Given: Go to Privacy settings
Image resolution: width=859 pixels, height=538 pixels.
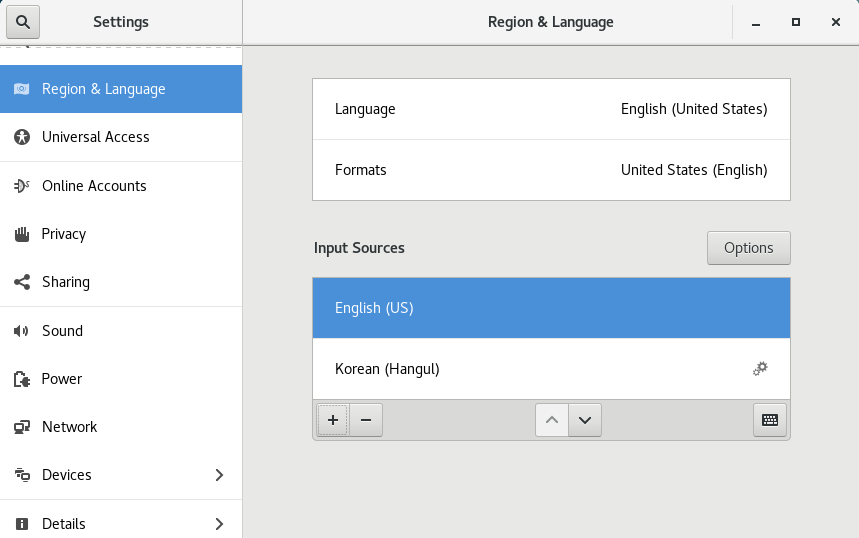Looking at the screenshot, I should coord(121,234).
